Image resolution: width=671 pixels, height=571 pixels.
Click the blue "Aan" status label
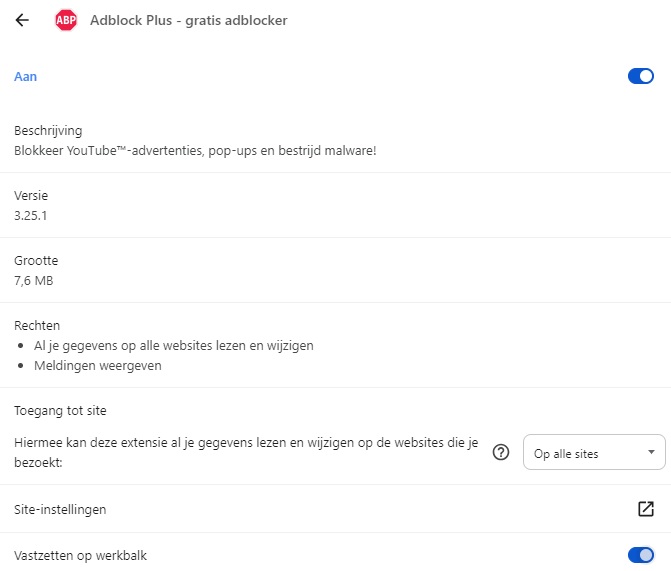pos(25,76)
